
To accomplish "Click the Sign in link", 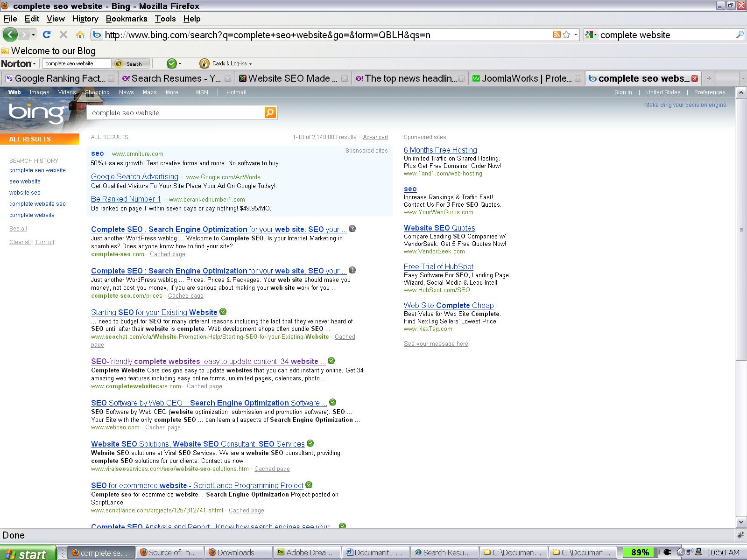I will [x=623, y=92].
